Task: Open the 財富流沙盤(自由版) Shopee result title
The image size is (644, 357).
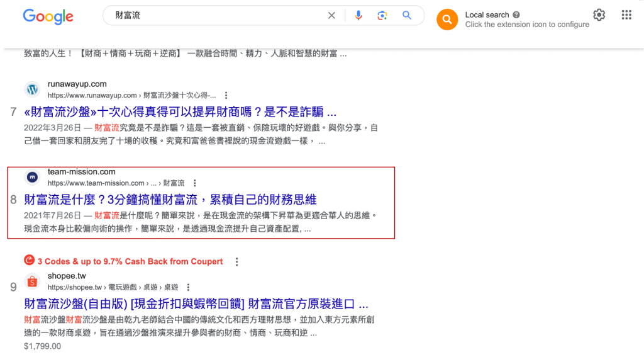Action: tap(196, 304)
